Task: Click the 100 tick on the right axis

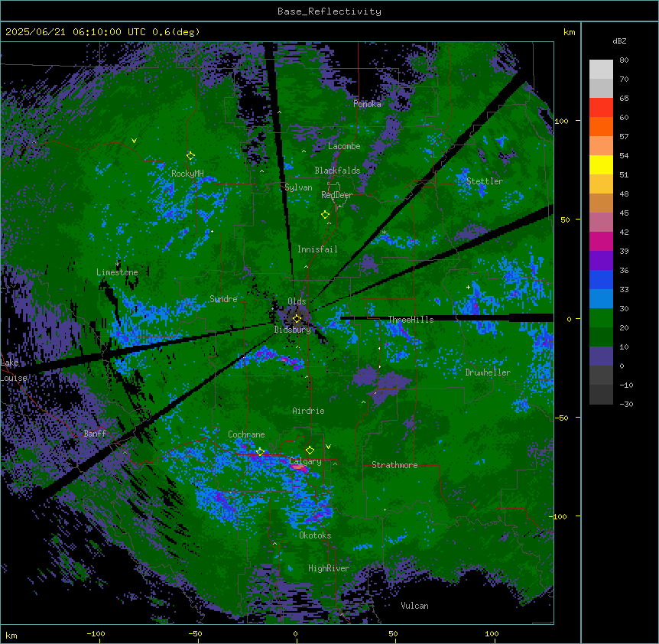Action: (x=561, y=121)
